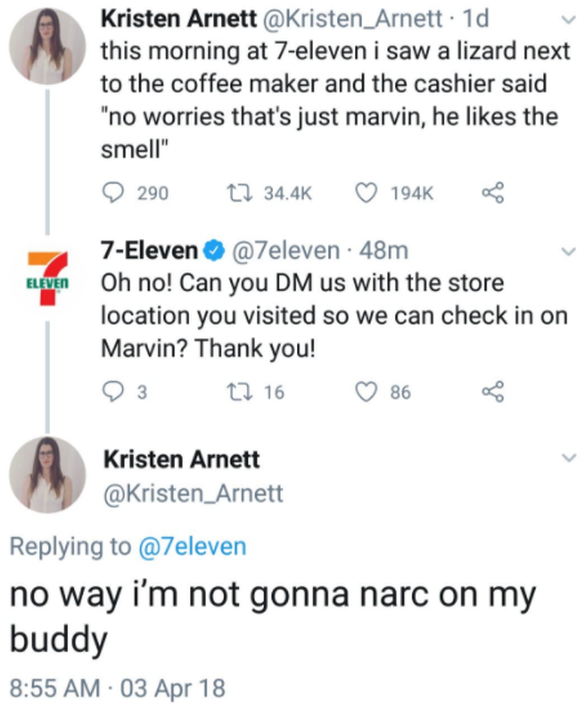Like 7-Eleven's reply with 86 likes
Viewport: 588px width, 717px height.
[366, 392]
